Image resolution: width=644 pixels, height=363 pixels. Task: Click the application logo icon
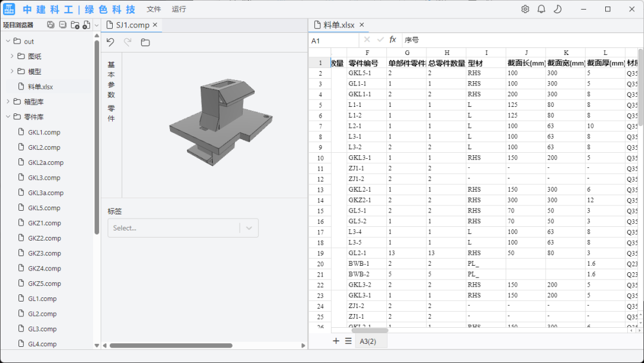pos(9,9)
